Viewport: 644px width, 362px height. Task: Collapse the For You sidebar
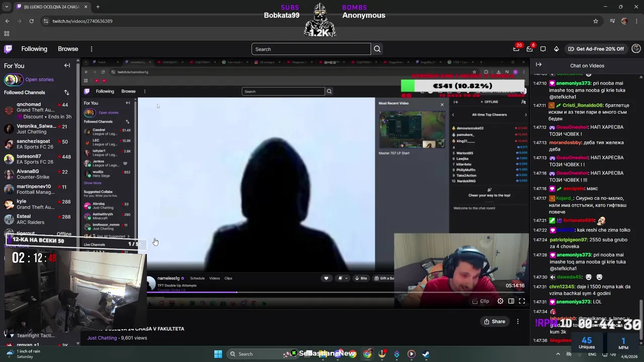pos(67,65)
